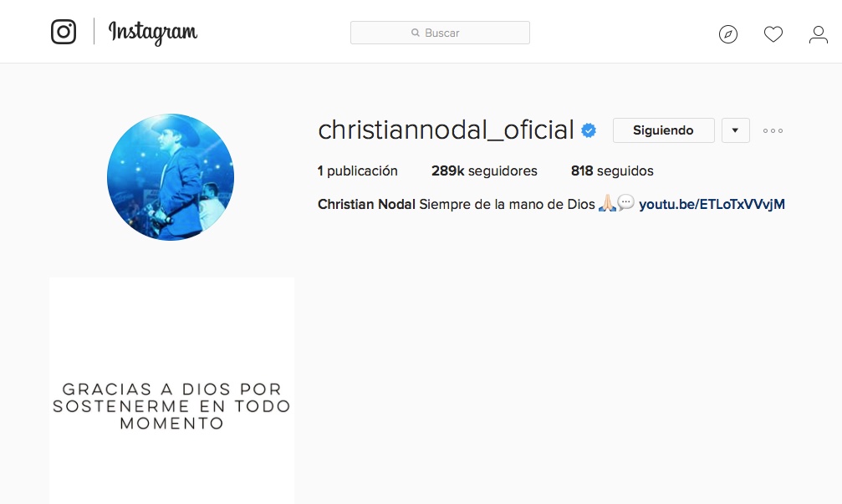Click the Instagram camera logo icon
This screenshot has height=504, width=842.
(x=64, y=32)
